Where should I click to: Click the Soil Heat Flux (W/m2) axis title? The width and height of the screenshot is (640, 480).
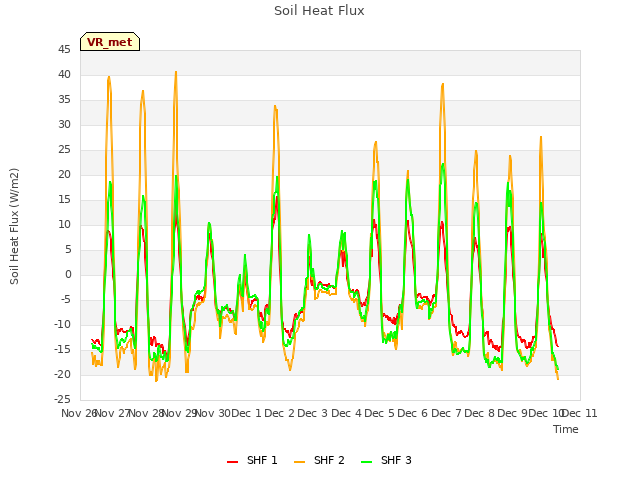14,226
